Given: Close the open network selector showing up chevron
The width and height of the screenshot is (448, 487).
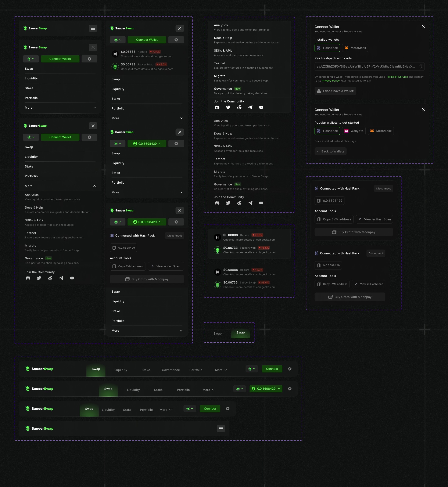Looking at the screenshot, I should (118, 40).
